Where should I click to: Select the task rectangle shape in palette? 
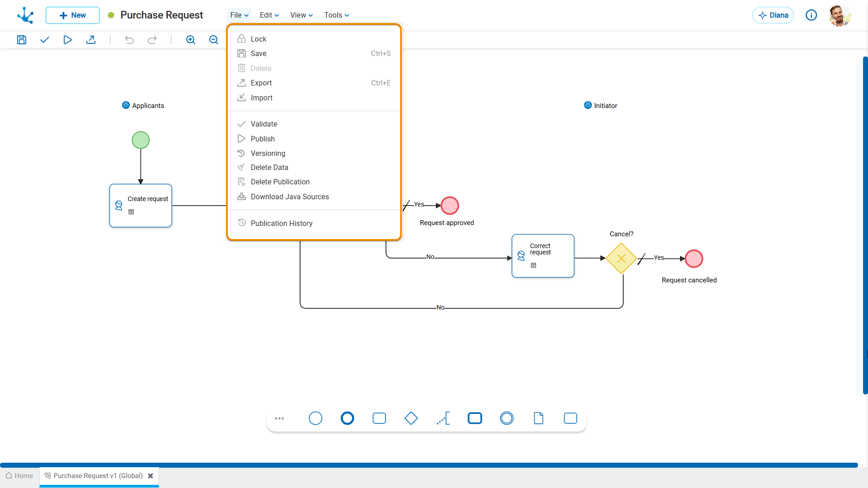tap(379, 418)
